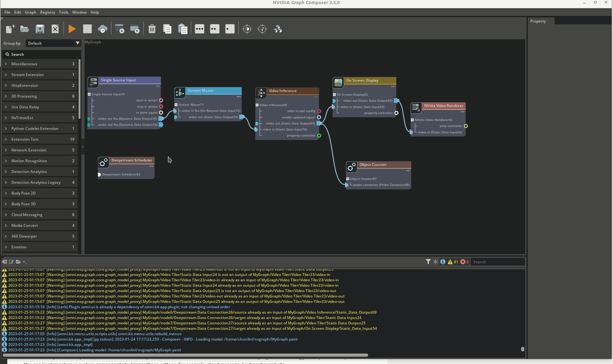Stop graph execution with the stop icon
613x364 pixels.
[x=87, y=29]
